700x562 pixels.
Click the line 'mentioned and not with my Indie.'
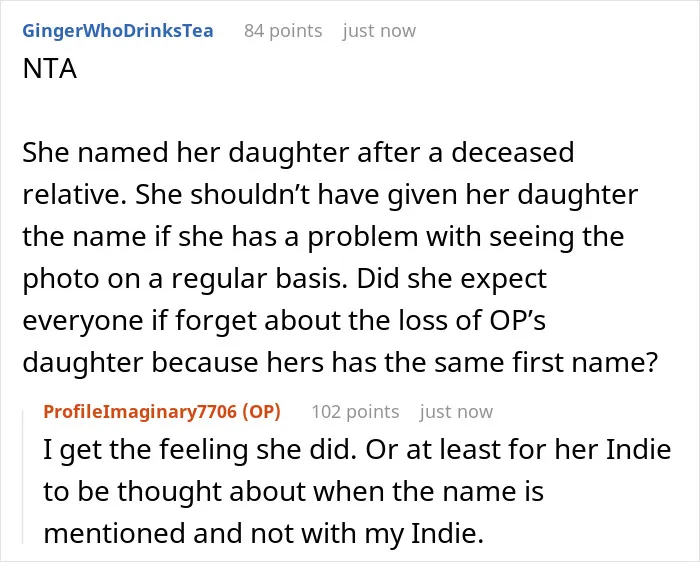[x=264, y=533]
